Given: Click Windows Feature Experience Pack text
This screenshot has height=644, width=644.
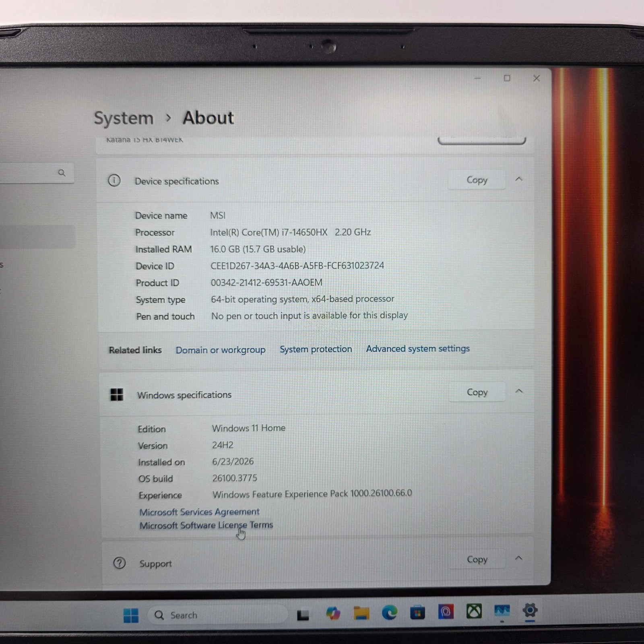Looking at the screenshot, I should tap(312, 494).
